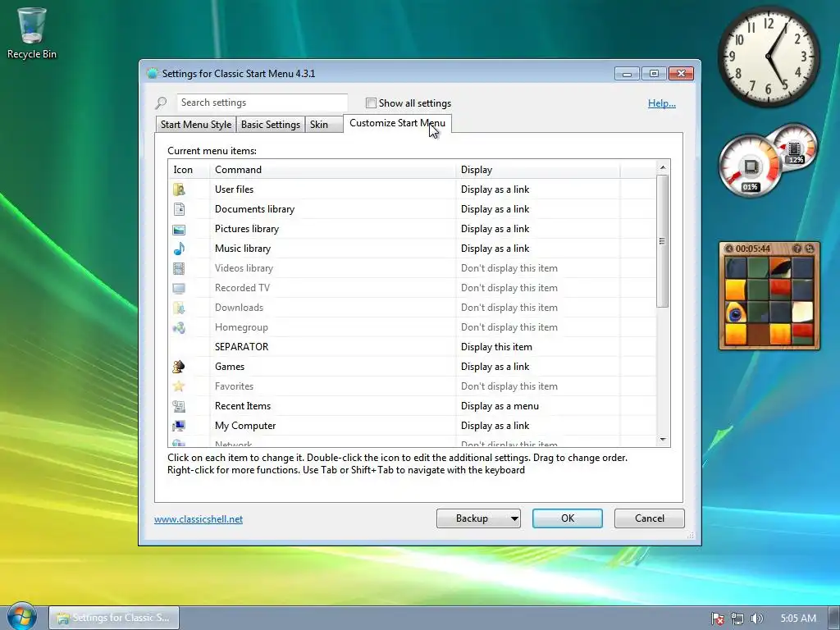This screenshot has width=840, height=630.
Task: Click the OK button
Action: [568, 518]
